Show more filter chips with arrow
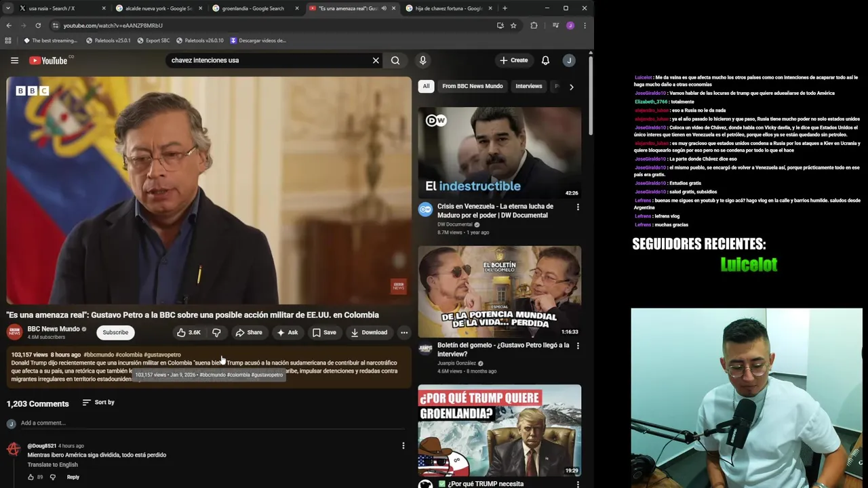 (x=571, y=87)
